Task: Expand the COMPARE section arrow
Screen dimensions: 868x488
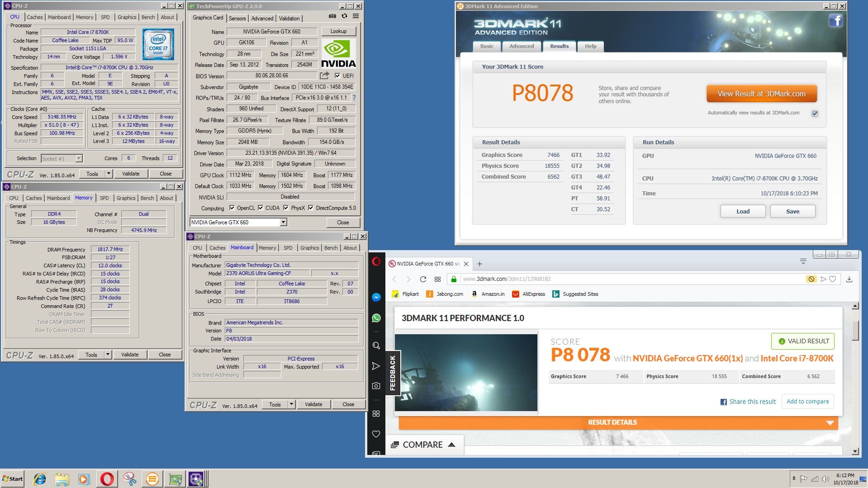Action: point(451,445)
